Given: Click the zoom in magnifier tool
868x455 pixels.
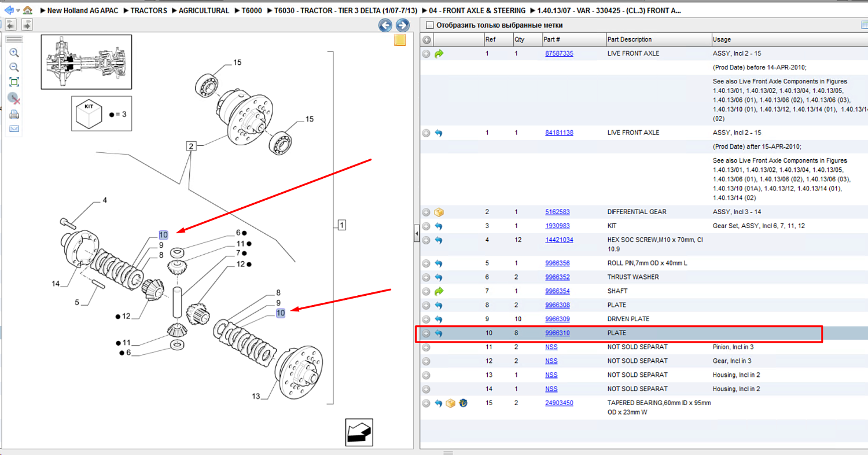Looking at the screenshot, I should tap(14, 53).
